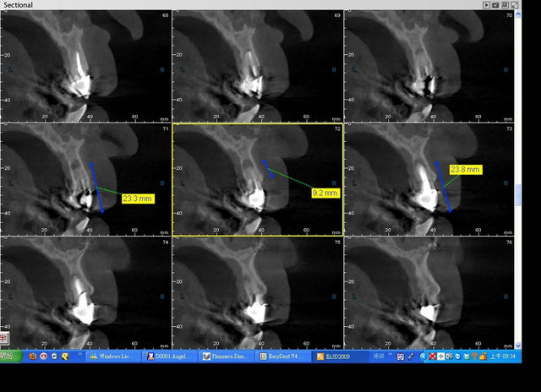Switch to the Planmeca Dimaxis taskbar window
The width and height of the screenshot is (541, 392).
(227, 357)
